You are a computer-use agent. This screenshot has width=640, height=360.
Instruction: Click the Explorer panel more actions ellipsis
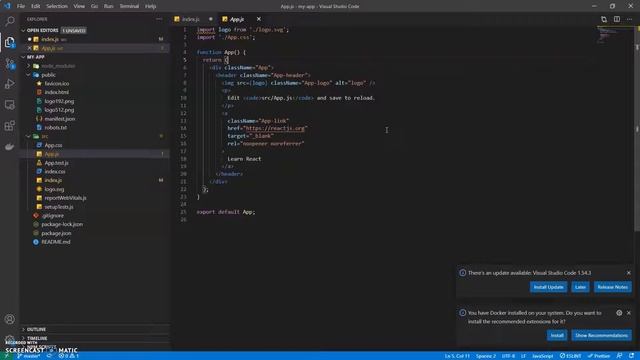tap(159, 19)
